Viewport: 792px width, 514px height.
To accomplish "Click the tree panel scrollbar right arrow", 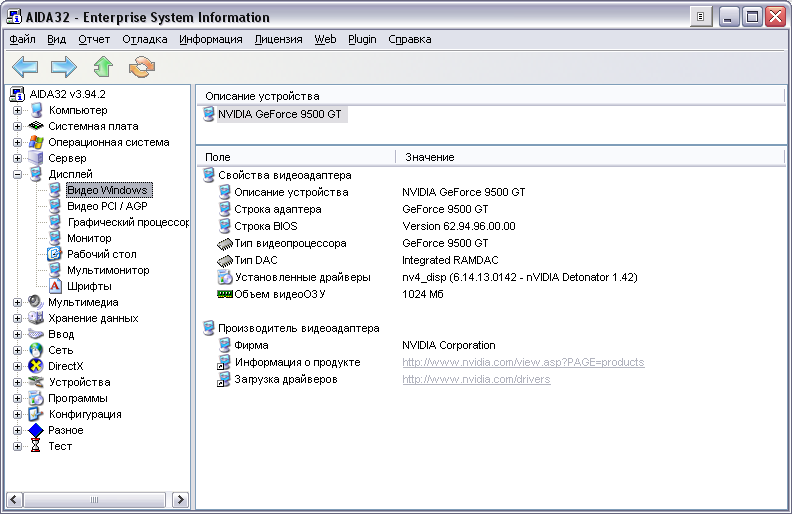I will point(181,498).
